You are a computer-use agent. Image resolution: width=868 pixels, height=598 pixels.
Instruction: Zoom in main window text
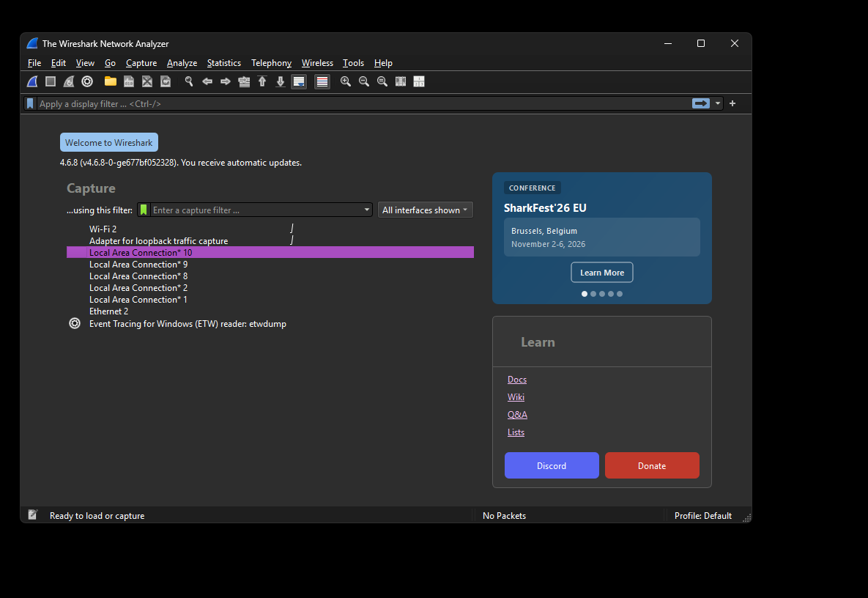(346, 81)
